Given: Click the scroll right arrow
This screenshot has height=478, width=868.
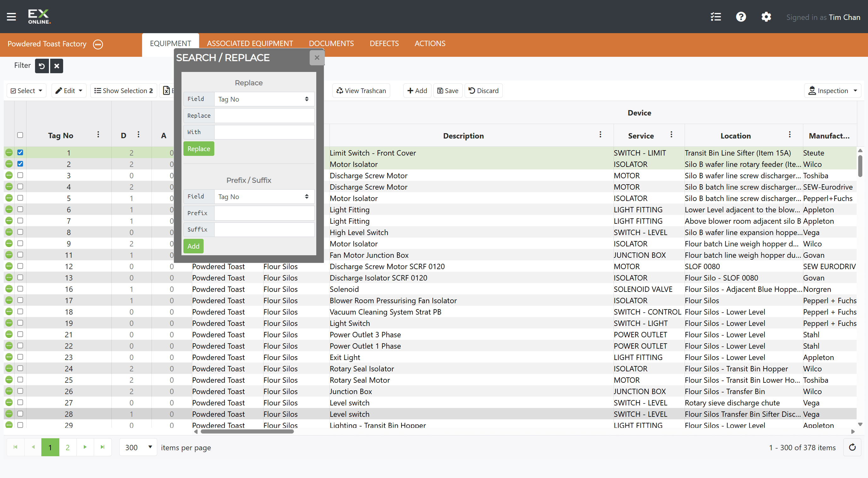Looking at the screenshot, I should click(853, 432).
